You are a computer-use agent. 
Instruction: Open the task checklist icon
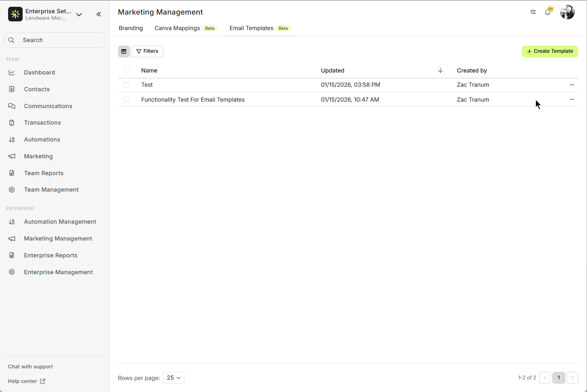click(533, 12)
